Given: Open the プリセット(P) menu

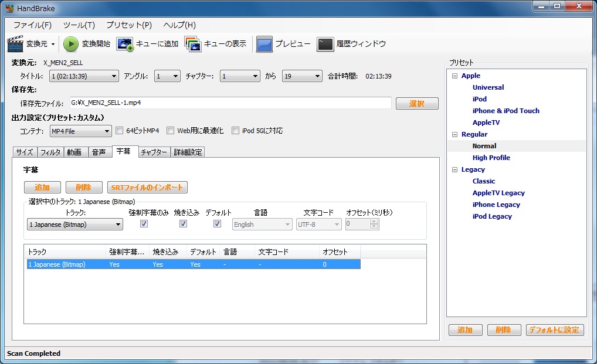Looking at the screenshot, I should tap(129, 25).
